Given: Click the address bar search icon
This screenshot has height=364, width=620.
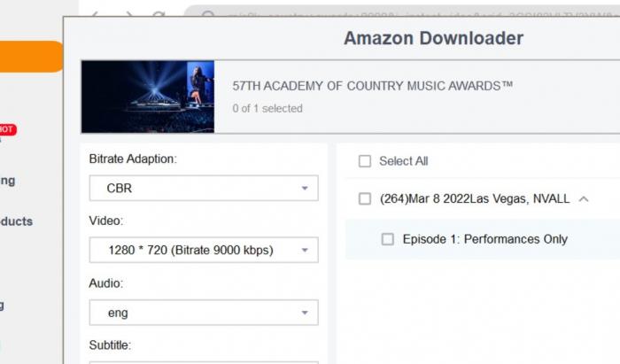Looking at the screenshot, I should (x=208, y=15).
